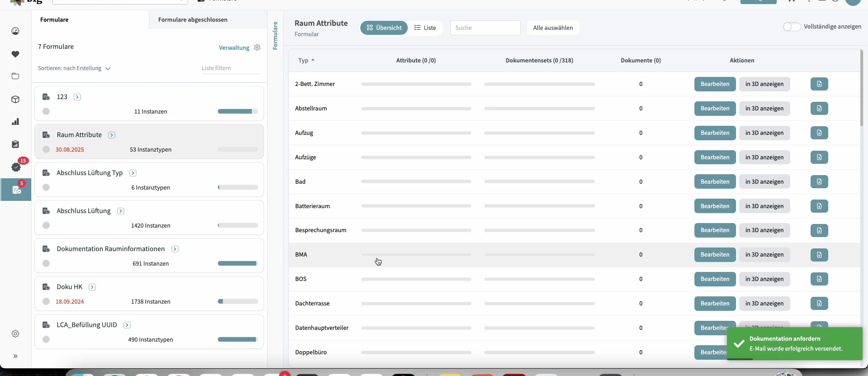The image size is (868, 376).
Task: Click progress bar on 123 card
Action: pos(238,111)
